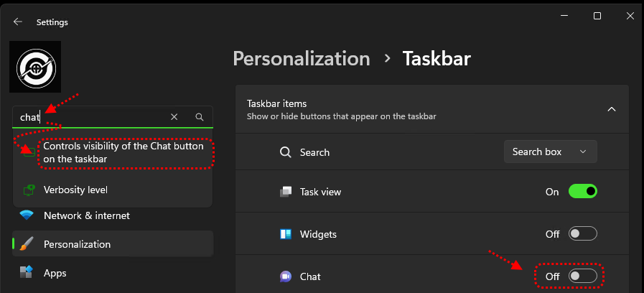
Task: Click the magnifier icon in the settings search box
Action: tap(200, 117)
